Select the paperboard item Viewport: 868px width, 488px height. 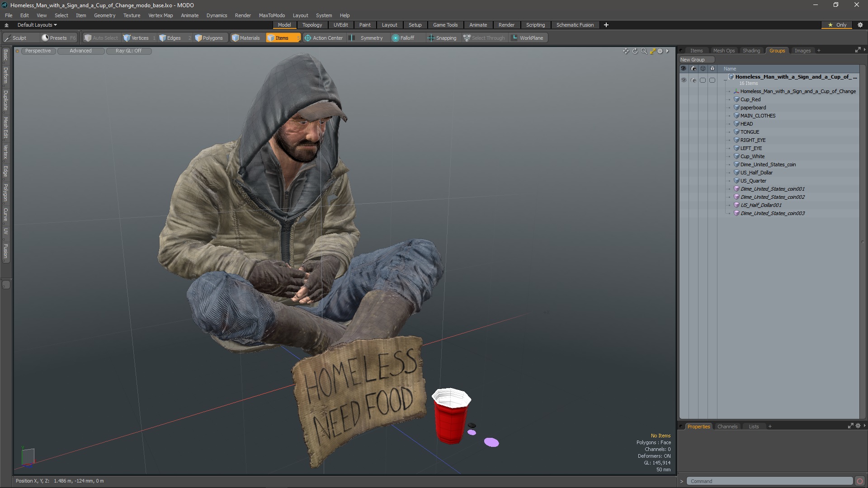(x=753, y=108)
